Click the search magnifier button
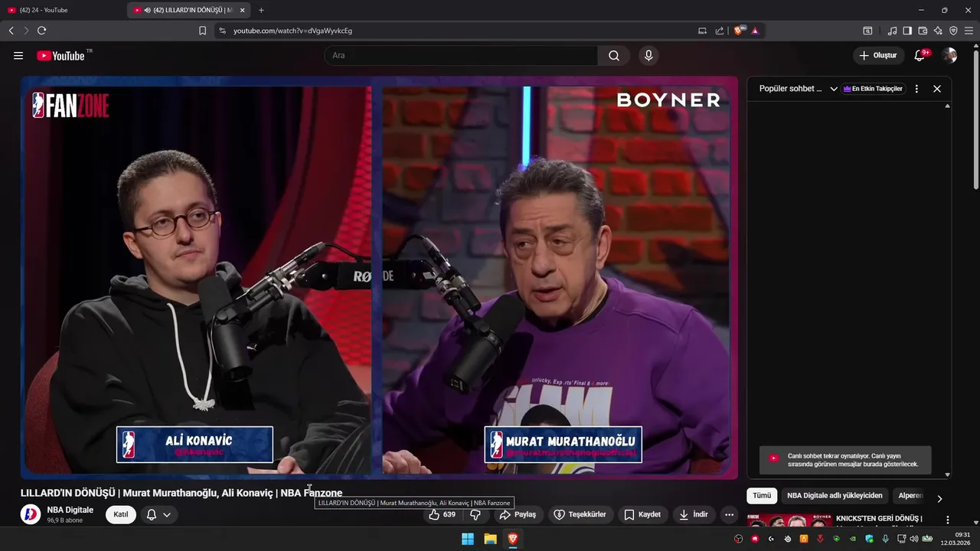980x551 pixels. point(614,56)
